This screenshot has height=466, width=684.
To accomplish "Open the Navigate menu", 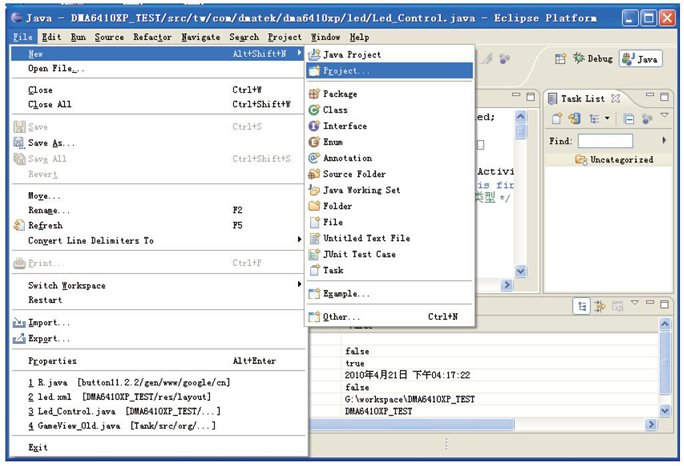I will 201,37.
